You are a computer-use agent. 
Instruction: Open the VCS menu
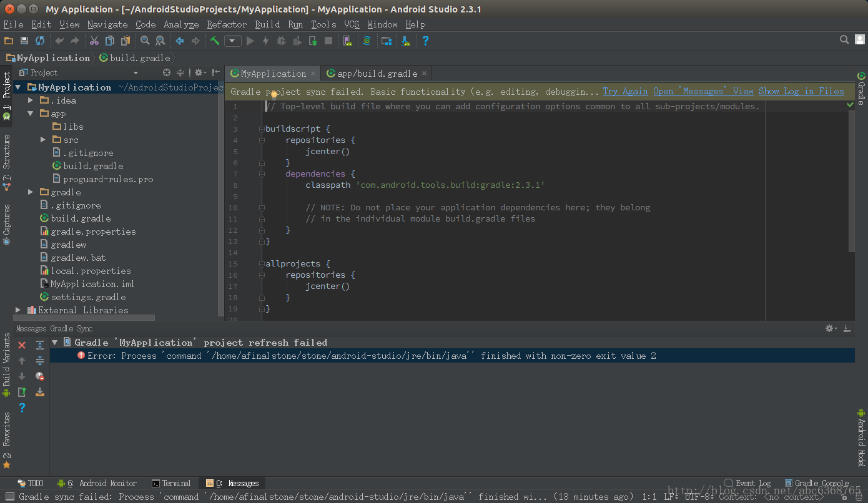coord(352,24)
